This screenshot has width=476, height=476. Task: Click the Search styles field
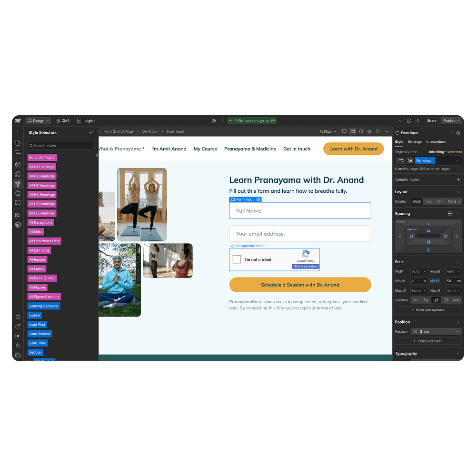60,145
